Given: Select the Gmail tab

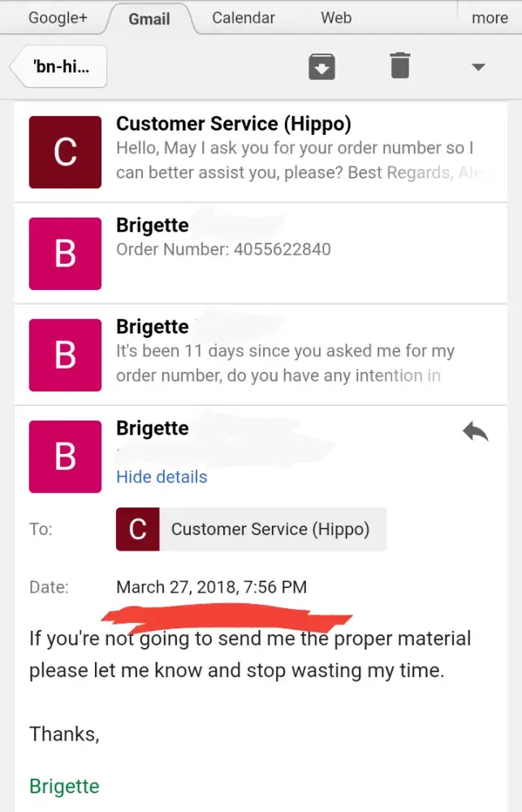Looking at the screenshot, I should click(150, 19).
